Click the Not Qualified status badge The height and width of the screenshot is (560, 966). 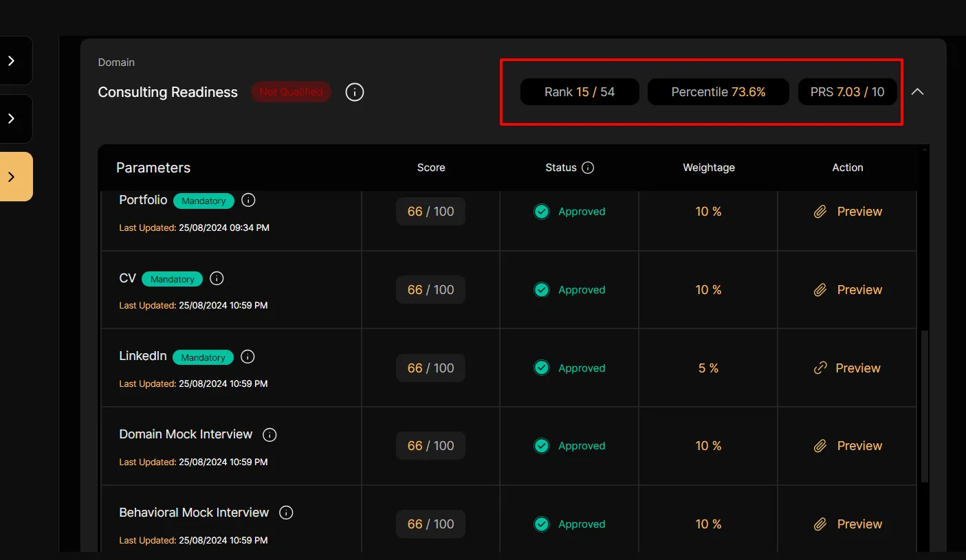pos(291,92)
